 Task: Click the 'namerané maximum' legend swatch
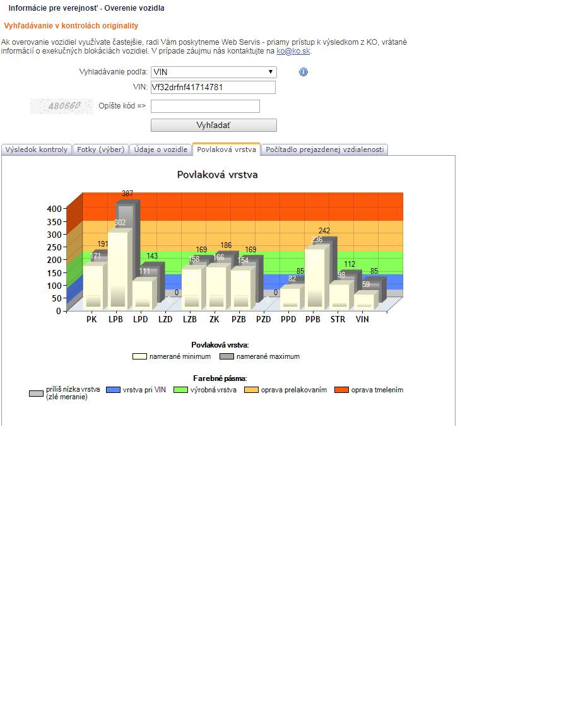[x=226, y=356]
